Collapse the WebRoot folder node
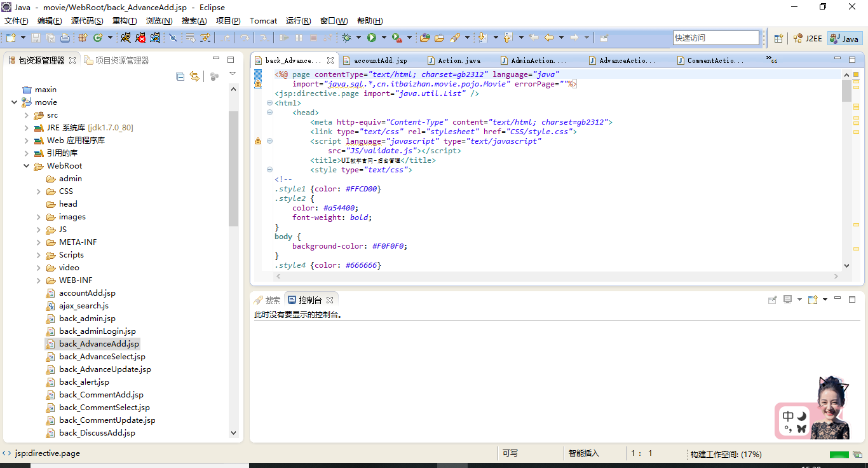Image resolution: width=868 pixels, height=468 pixels. (x=26, y=166)
